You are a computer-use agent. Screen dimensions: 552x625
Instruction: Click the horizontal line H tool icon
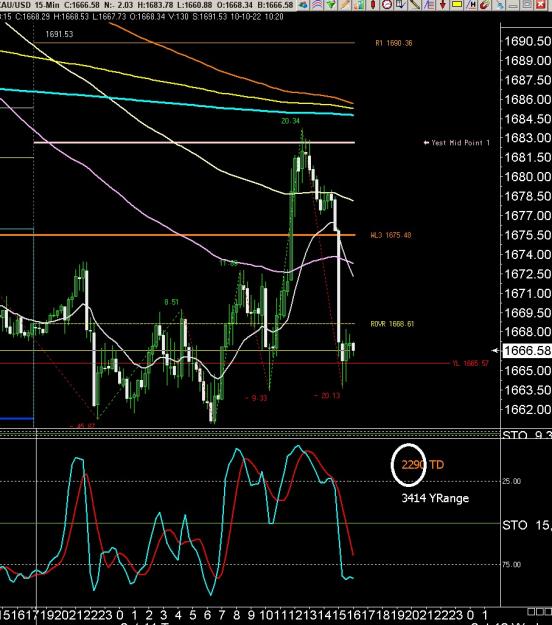[471, 4]
